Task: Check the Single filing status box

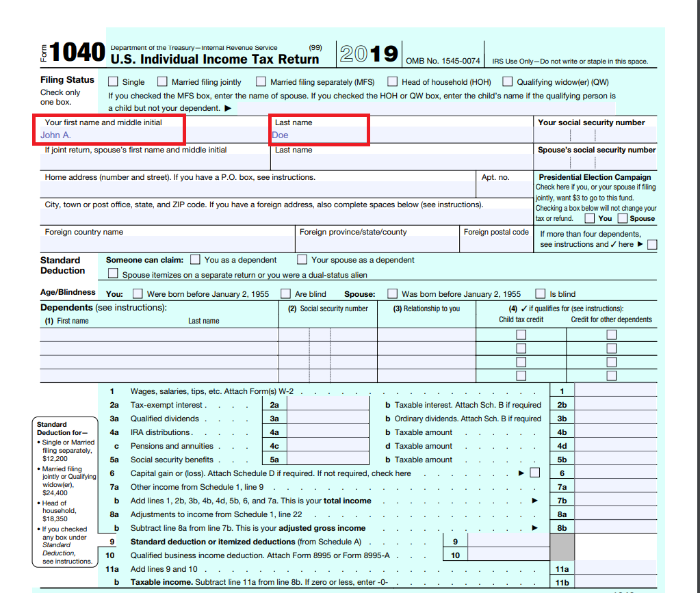Action: 113,81
